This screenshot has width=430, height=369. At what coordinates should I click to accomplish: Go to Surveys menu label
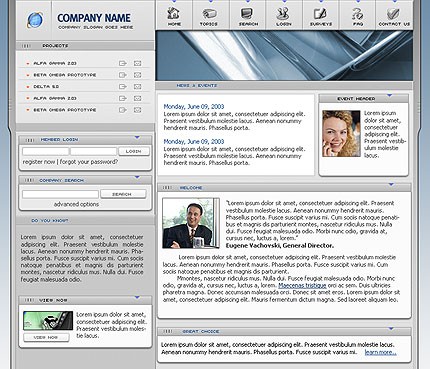(x=321, y=24)
